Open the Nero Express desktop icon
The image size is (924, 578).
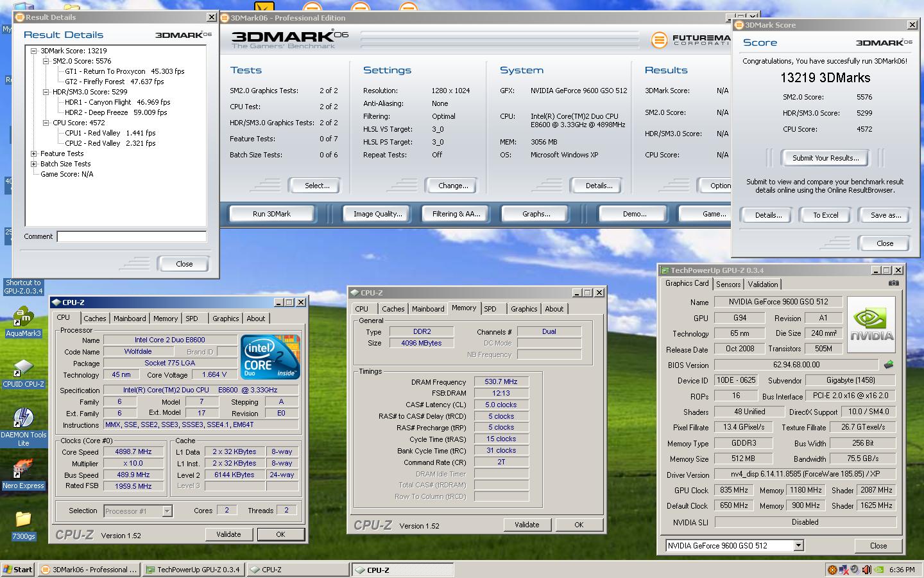[23, 474]
